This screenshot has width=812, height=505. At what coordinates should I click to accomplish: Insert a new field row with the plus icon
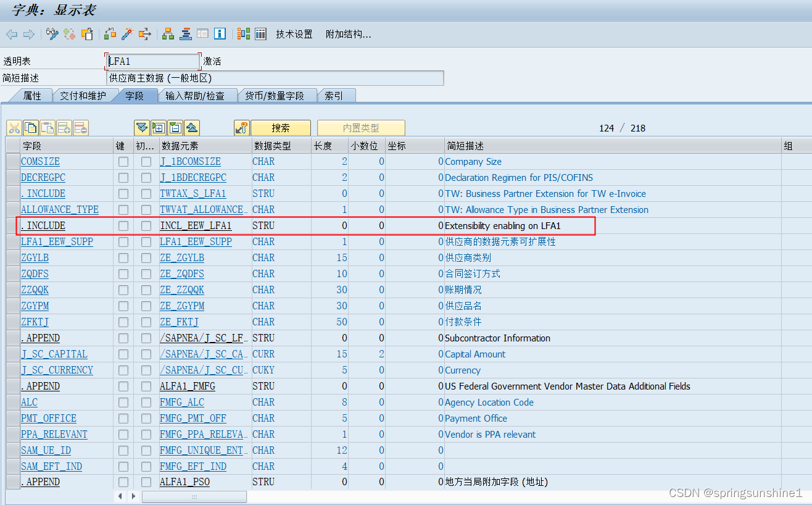pos(64,128)
